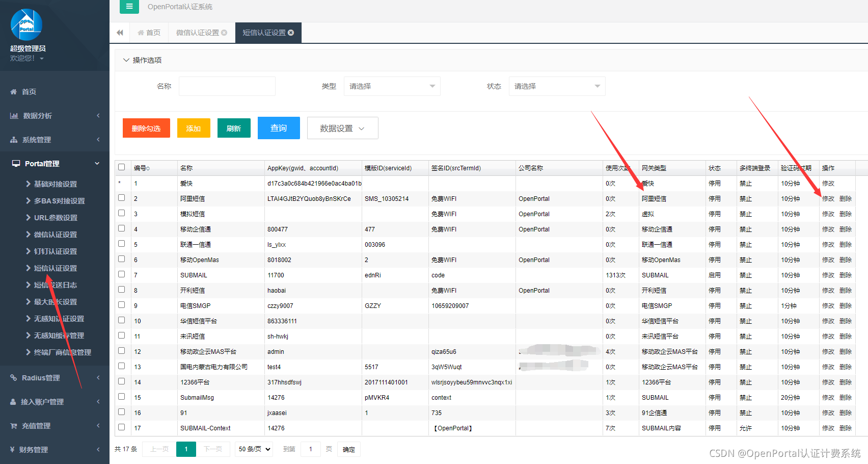868x464 pixels.
Task: Sort the table by the 编号 column sort icon
Action: coord(148,168)
